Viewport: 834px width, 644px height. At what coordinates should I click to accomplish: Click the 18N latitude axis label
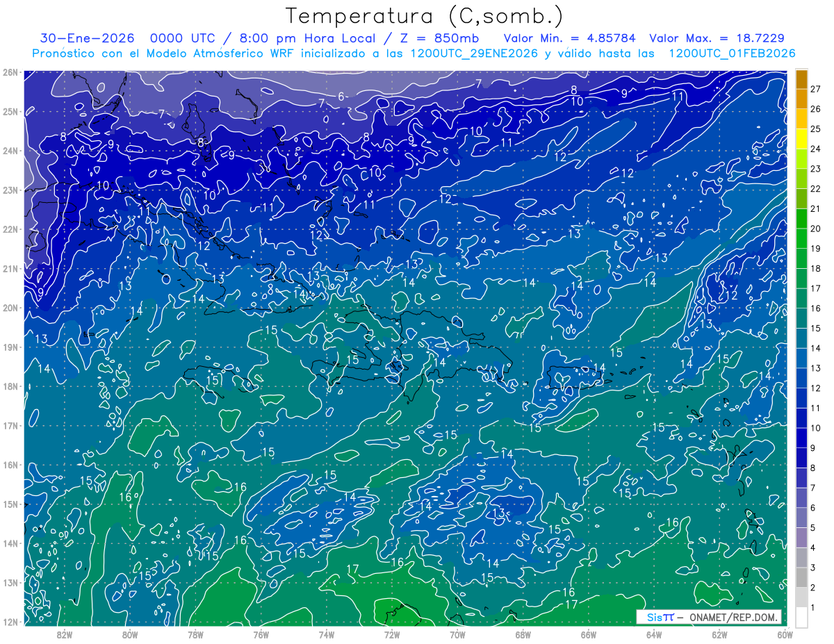[x=10, y=386]
